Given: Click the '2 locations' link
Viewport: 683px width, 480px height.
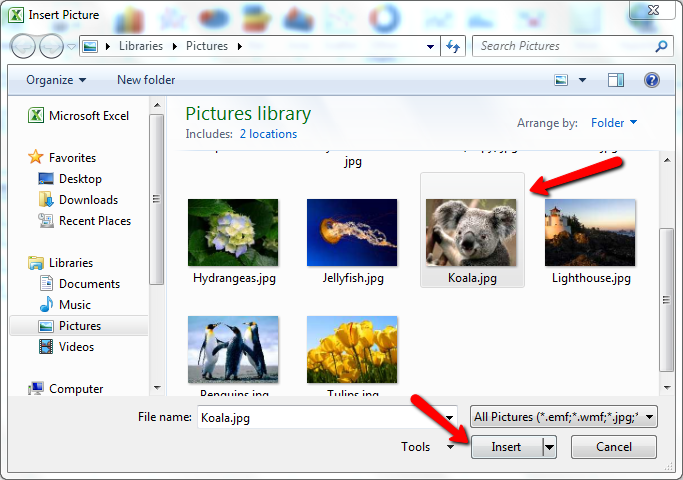Looking at the screenshot, I should (x=268, y=134).
